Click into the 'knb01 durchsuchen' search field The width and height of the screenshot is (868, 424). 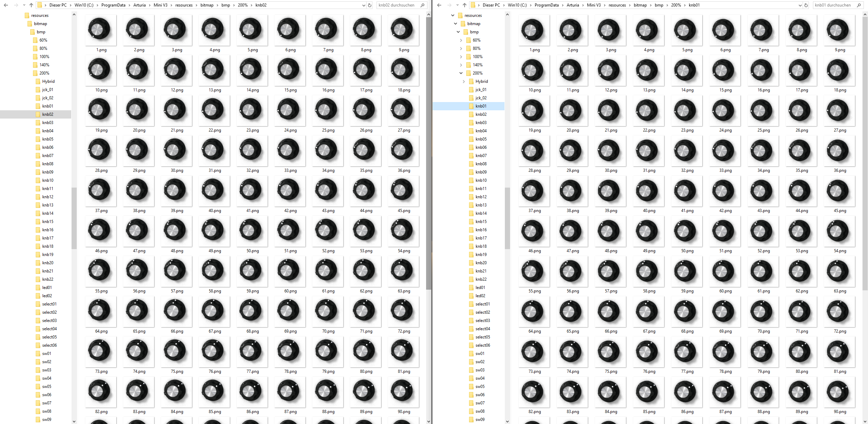832,5
